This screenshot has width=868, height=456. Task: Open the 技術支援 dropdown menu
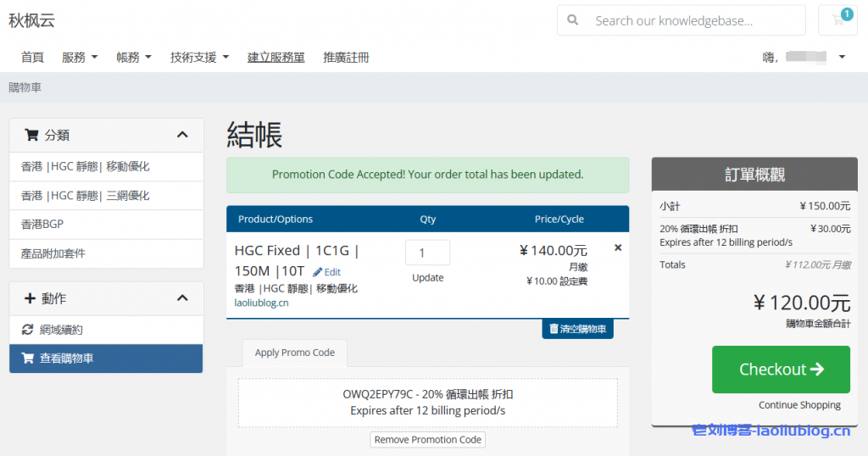(199, 58)
